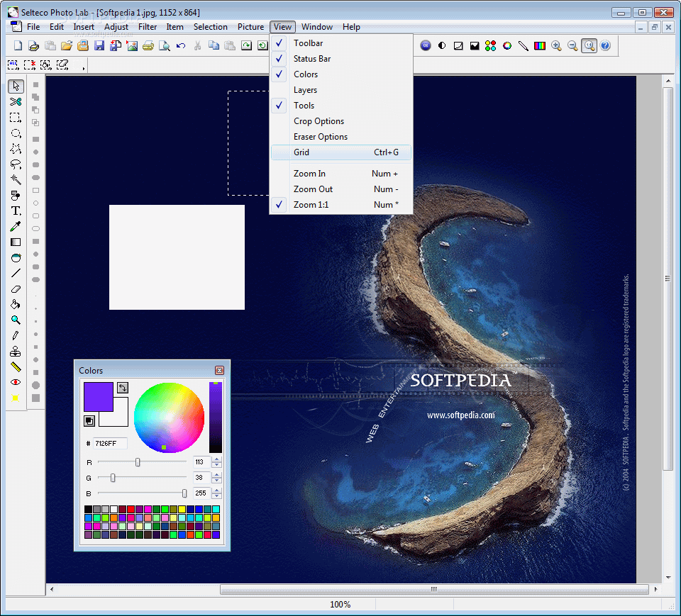Viewport: 681px width, 616px height.
Task: Open the Adjust menu
Action: pos(116,27)
